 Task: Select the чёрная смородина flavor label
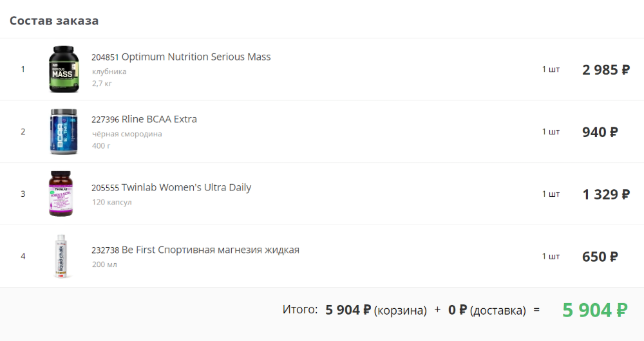127,134
